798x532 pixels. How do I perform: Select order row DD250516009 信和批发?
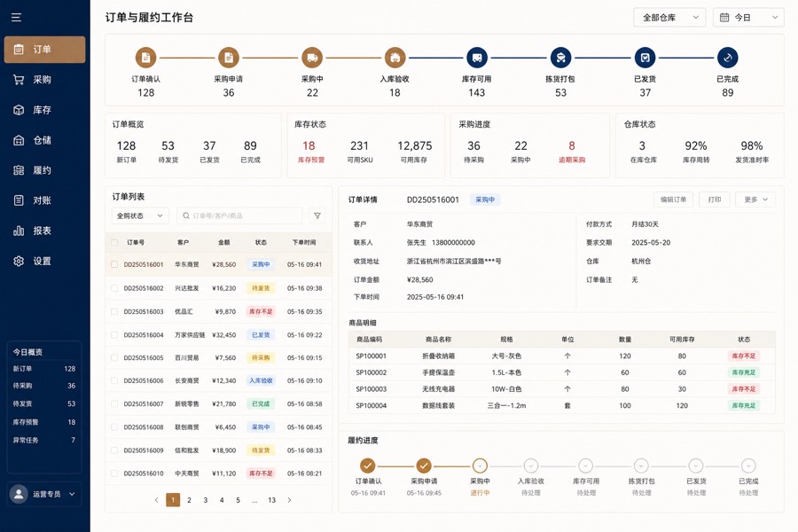click(218, 450)
